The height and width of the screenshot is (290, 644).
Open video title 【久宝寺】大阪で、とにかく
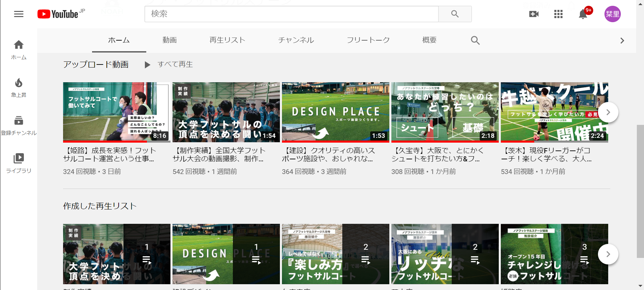tap(437, 155)
